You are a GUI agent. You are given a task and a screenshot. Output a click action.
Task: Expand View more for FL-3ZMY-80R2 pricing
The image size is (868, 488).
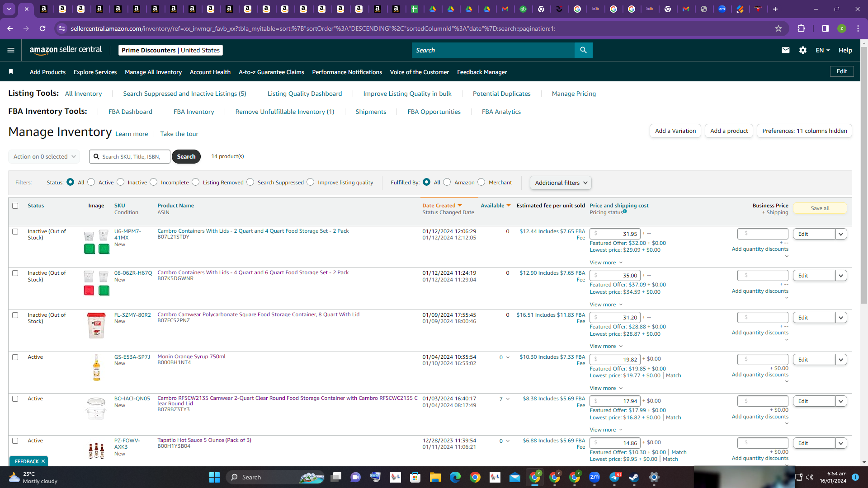[x=606, y=346]
